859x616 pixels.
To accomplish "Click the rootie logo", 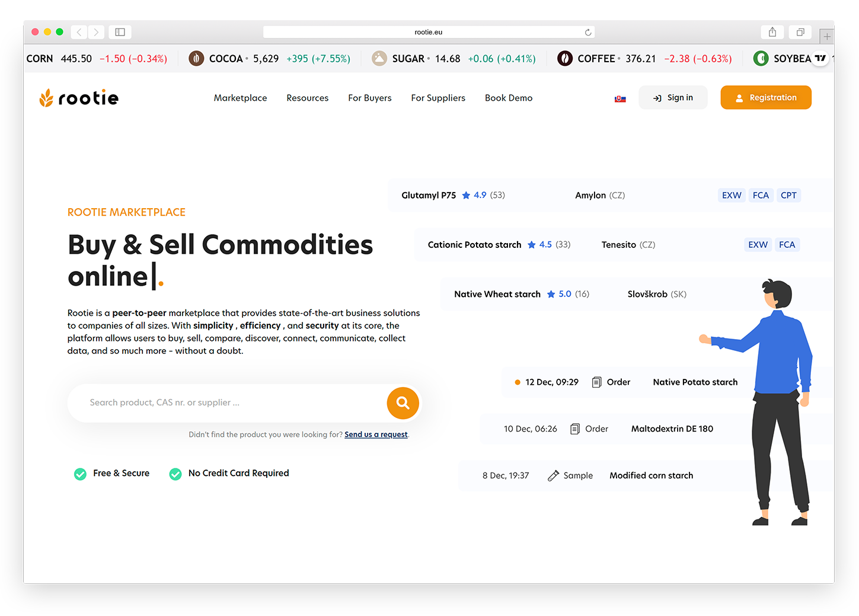I will tap(79, 98).
